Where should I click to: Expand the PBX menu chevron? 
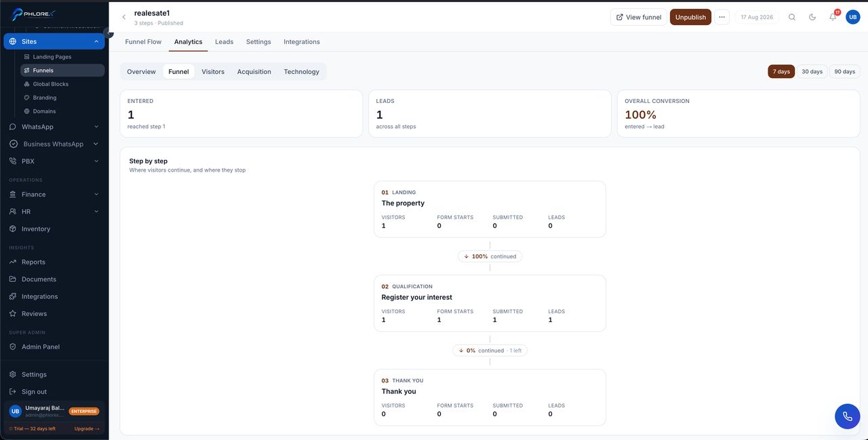click(96, 161)
